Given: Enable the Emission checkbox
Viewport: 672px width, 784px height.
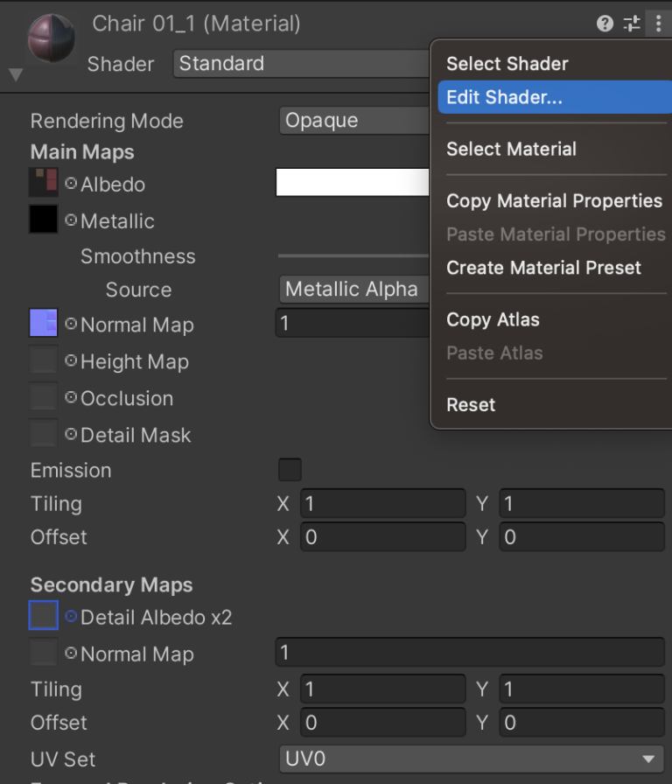Looking at the screenshot, I should (x=290, y=470).
